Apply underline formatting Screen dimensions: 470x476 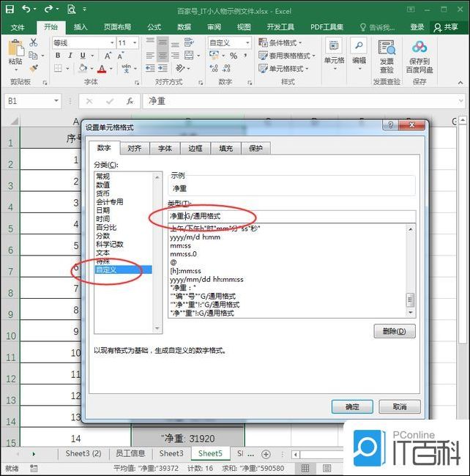click(83, 56)
